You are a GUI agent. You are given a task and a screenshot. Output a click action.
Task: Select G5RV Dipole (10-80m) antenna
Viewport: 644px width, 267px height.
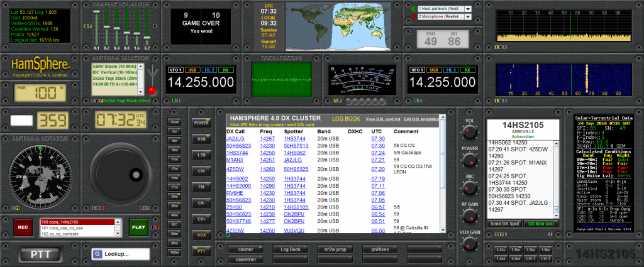[114, 66]
